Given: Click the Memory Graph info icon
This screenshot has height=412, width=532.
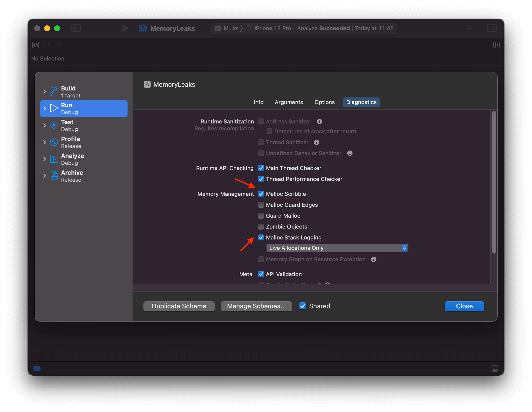Looking at the screenshot, I should click(373, 259).
